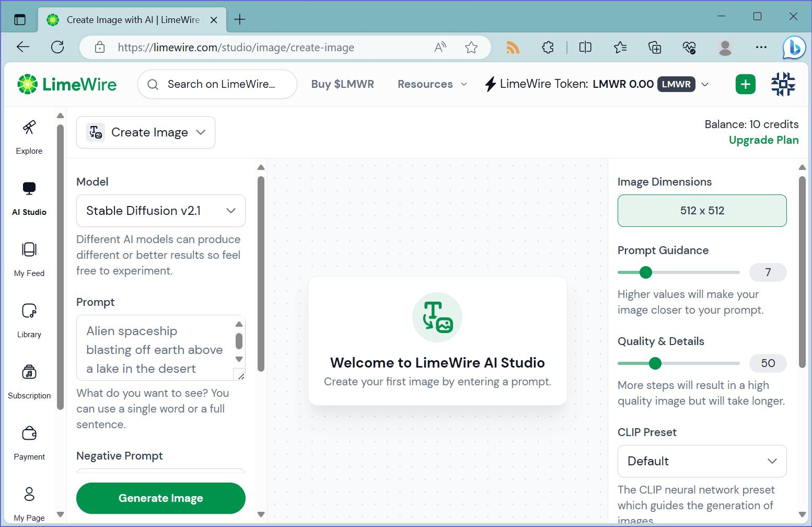
Task: Open Bing Copilot sidebar icon
Action: tap(794, 48)
